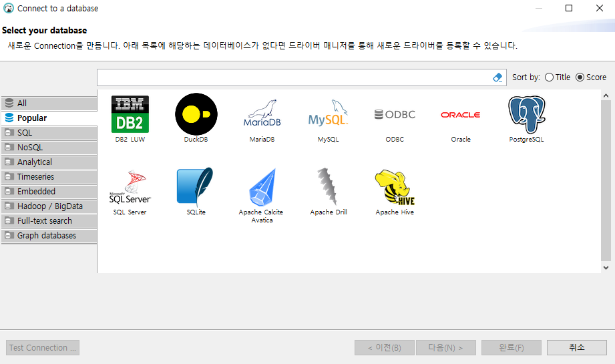The width and height of the screenshot is (615, 364).
Task: Choose the DuckDB database icon
Action: tap(196, 114)
